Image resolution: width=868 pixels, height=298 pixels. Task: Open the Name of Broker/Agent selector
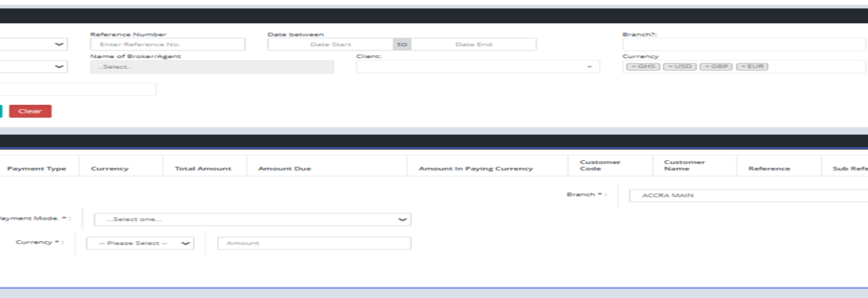coord(212,67)
